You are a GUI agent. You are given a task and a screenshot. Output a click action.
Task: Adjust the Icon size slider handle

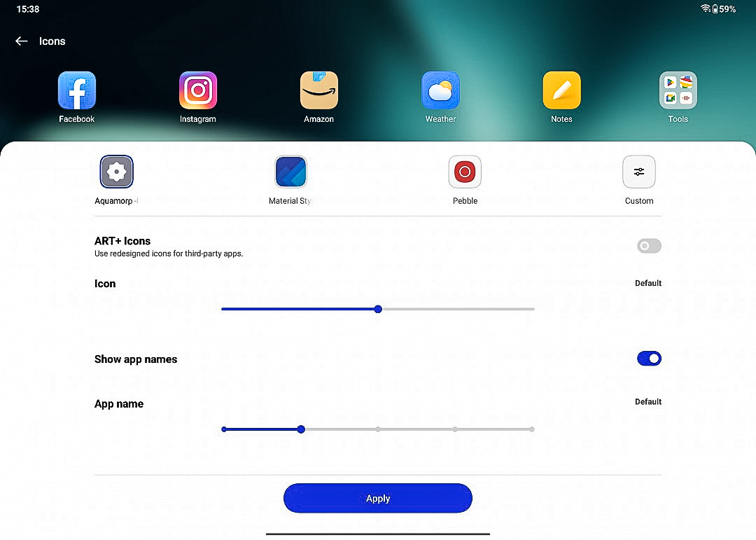click(x=378, y=309)
